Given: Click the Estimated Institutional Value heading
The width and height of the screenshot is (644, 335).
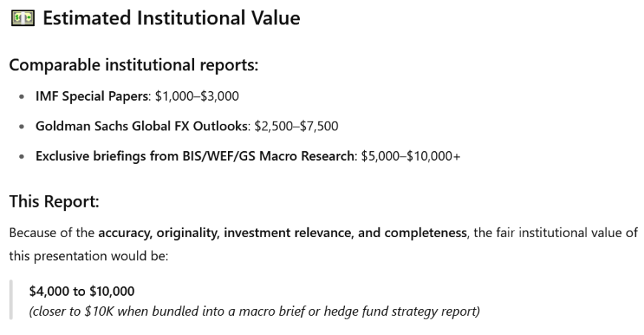Looking at the screenshot, I should tap(172, 19).
